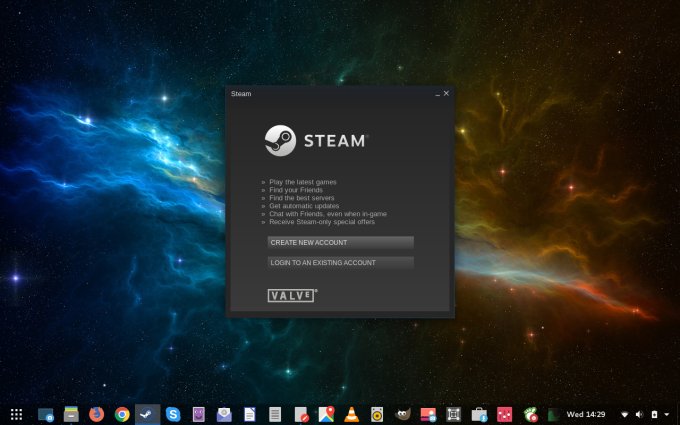Check the battery status indicator
Viewport: 680px width, 425px height.
(x=654, y=414)
